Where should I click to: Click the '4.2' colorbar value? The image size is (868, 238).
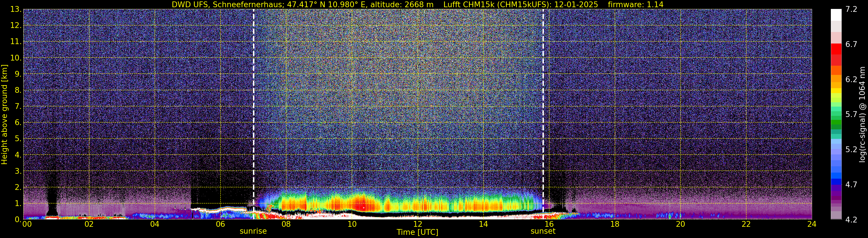coord(851,220)
